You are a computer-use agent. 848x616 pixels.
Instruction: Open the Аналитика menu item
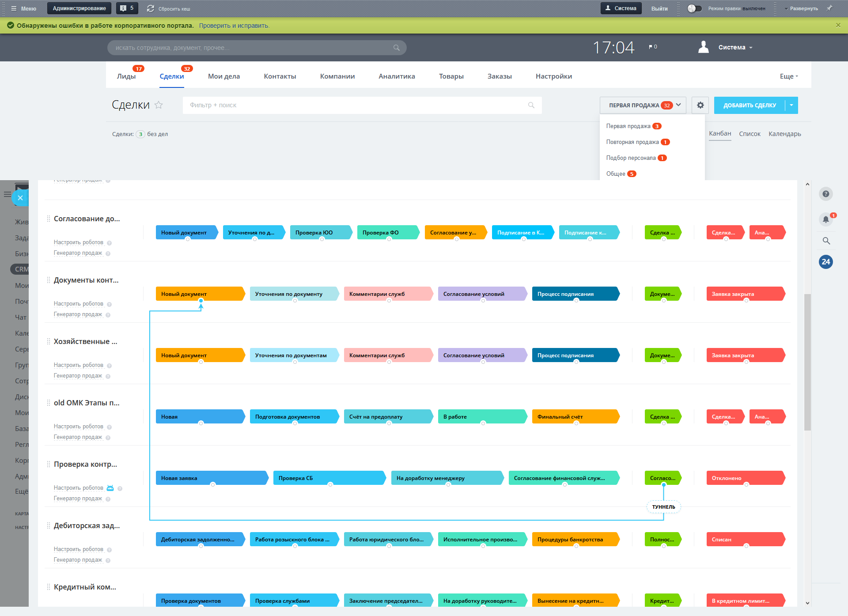click(x=396, y=76)
